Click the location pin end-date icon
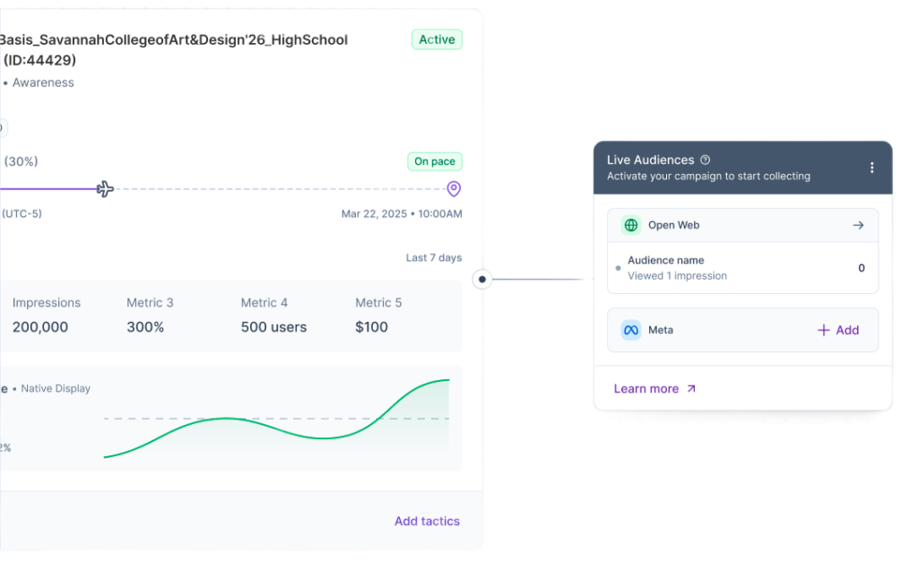This screenshot has width=918, height=588. (x=454, y=188)
